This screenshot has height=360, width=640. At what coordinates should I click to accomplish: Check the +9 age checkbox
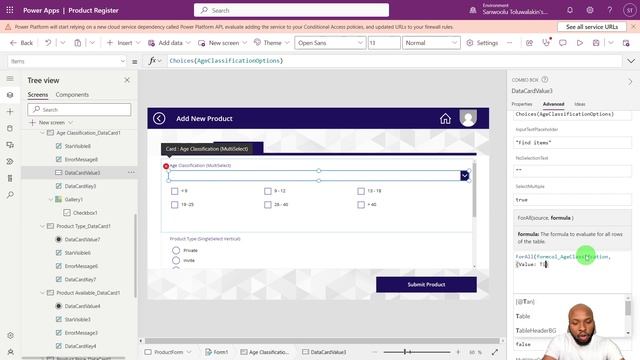pos(175,191)
